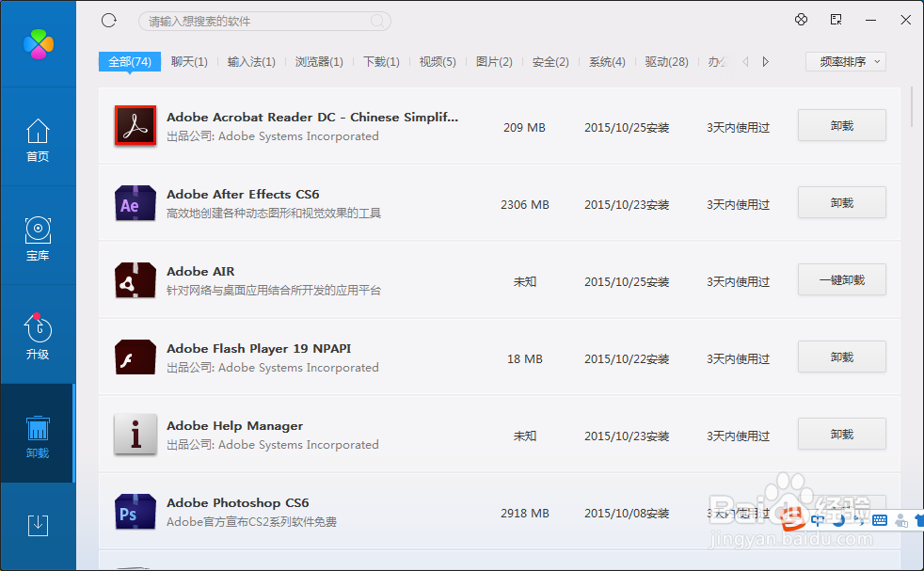The width and height of the screenshot is (924, 571).
Task: Click the Adobe Acrobat Reader DC icon
Action: click(x=135, y=125)
